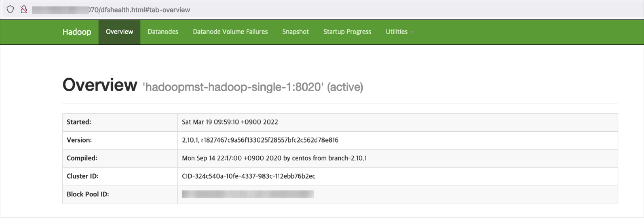The height and width of the screenshot is (218, 644).
Task: Click the Compiled: row label
Action: (82, 158)
